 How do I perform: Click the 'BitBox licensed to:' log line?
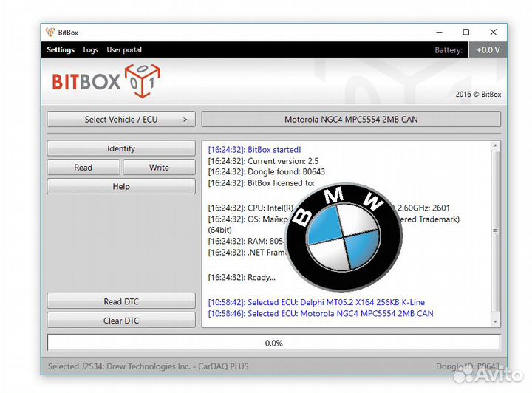click(262, 183)
